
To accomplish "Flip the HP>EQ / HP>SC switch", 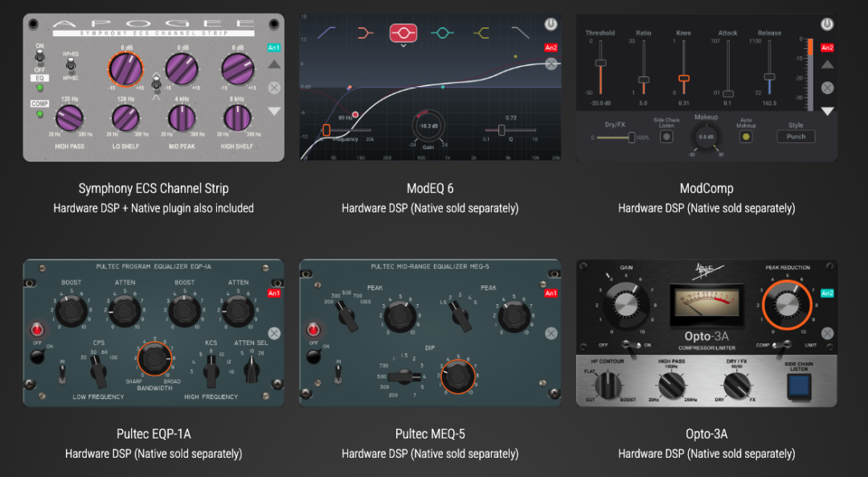I will click(70, 65).
